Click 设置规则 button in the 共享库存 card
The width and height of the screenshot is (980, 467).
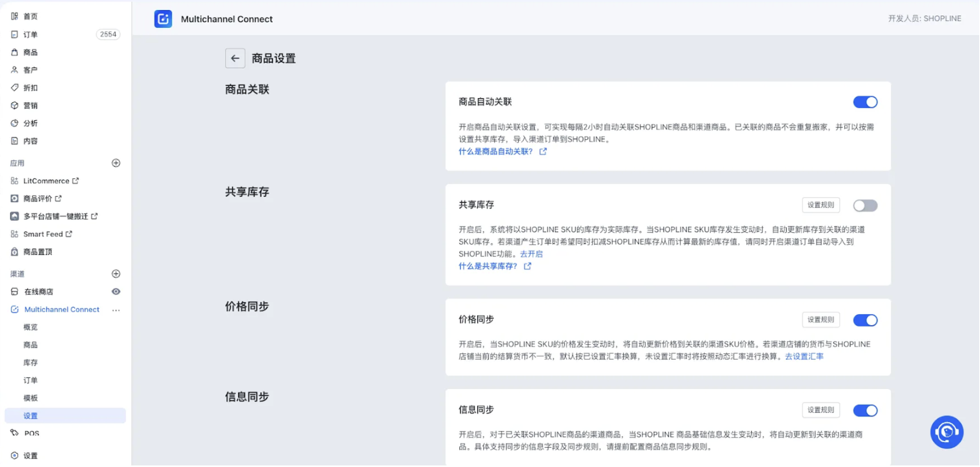[x=821, y=205]
